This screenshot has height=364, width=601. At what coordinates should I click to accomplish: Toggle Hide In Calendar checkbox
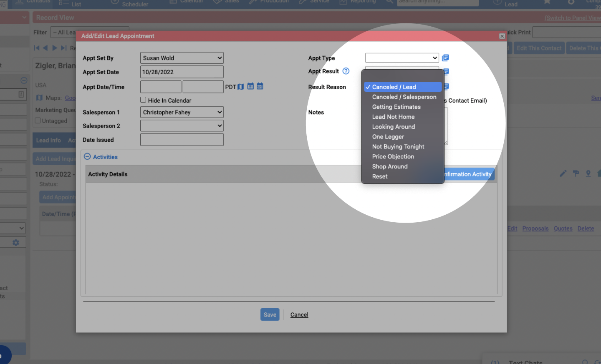click(143, 100)
